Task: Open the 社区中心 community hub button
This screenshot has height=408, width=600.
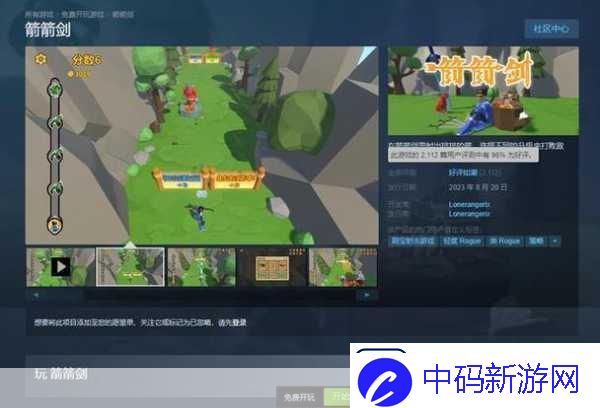Action: [x=551, y=29]
